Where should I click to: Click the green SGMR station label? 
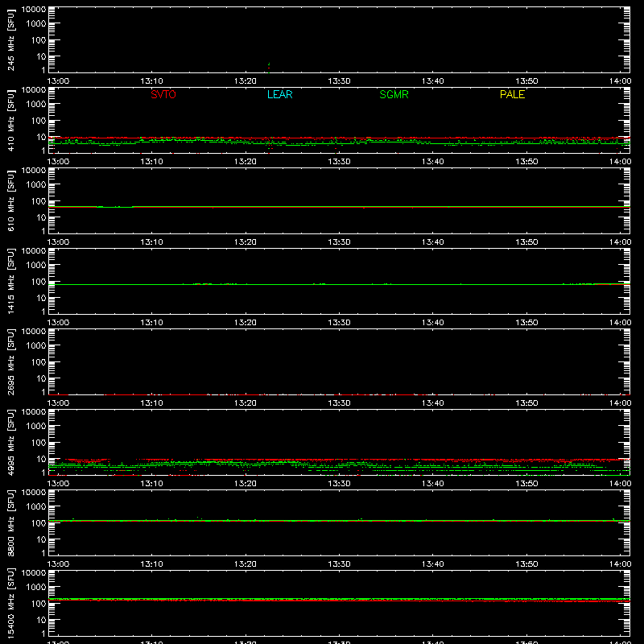coord(394,94)
